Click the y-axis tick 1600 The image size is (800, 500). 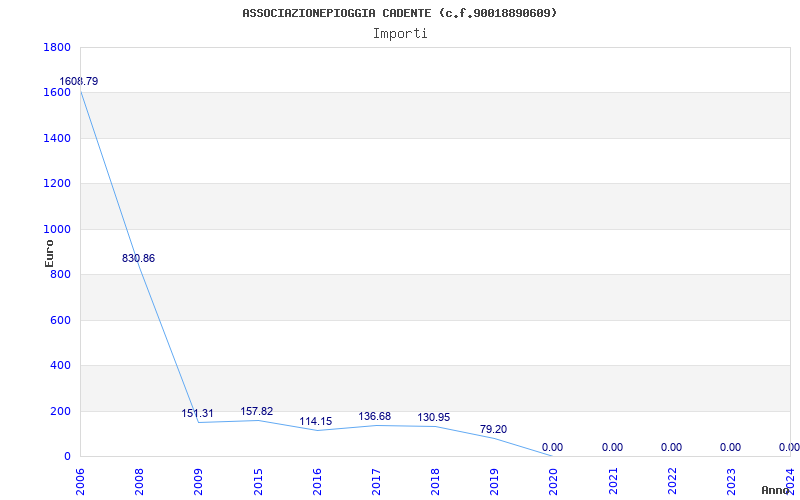pos(57,93)
